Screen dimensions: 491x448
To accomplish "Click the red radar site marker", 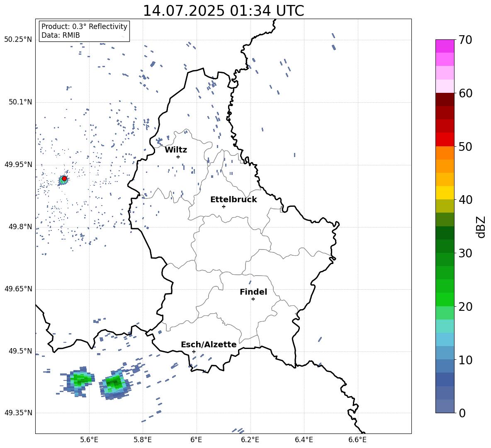I will pyautogui.click(x=64, y=179).
